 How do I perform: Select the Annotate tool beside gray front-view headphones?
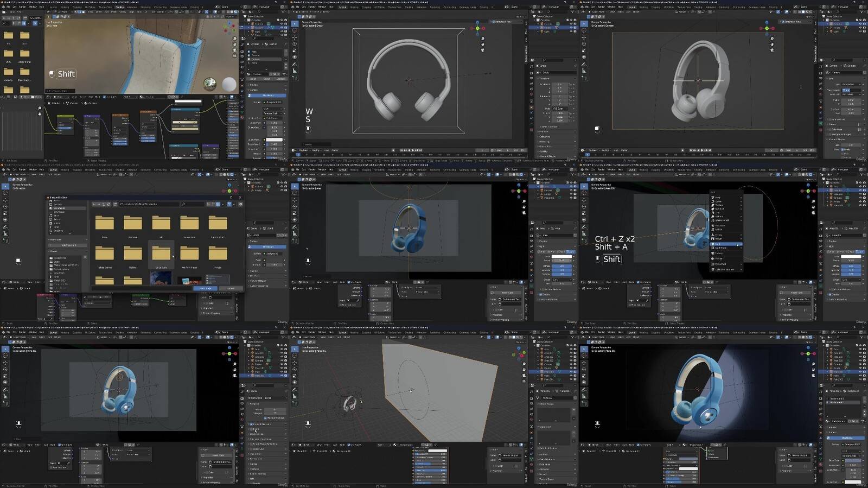click(x=295, y=64)
